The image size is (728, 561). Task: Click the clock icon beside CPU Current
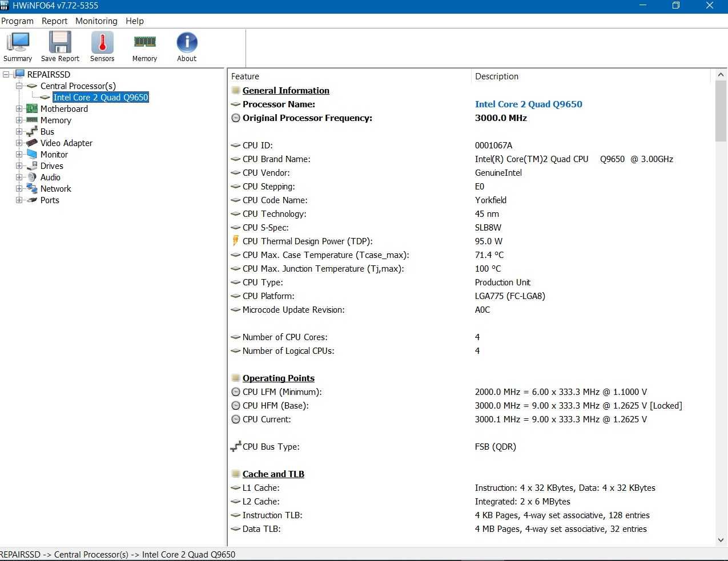[x=235, y=419]
